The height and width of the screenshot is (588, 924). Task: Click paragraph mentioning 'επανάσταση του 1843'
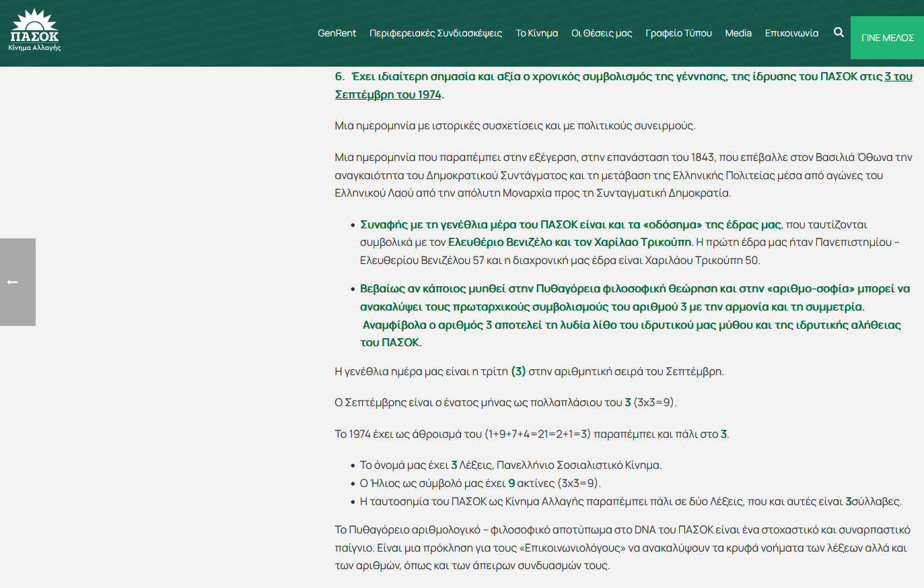[623, 175]
